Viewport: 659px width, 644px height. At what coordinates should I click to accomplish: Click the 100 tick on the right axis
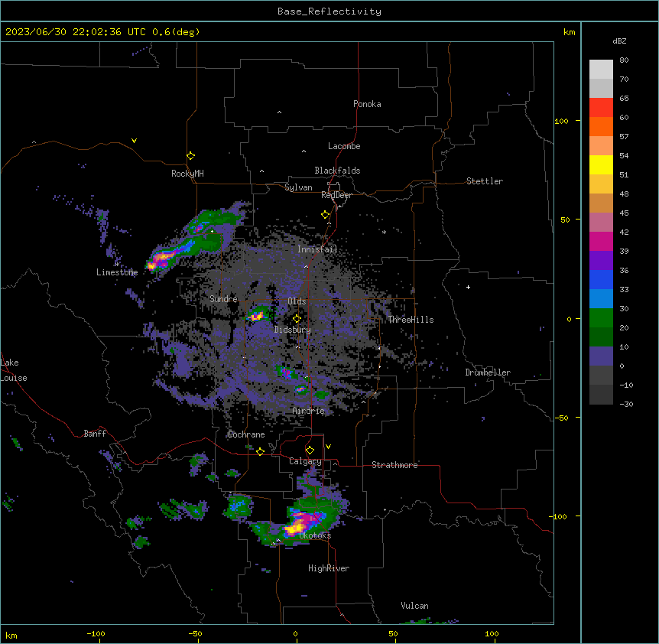pos(562,121)
